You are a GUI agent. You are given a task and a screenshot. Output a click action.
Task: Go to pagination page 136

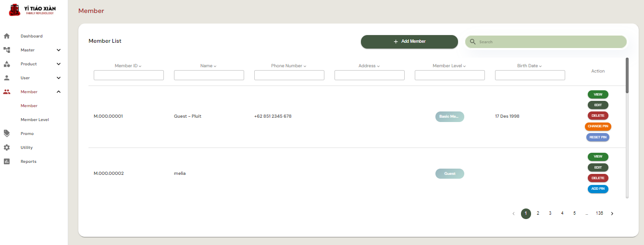(599, 213)
